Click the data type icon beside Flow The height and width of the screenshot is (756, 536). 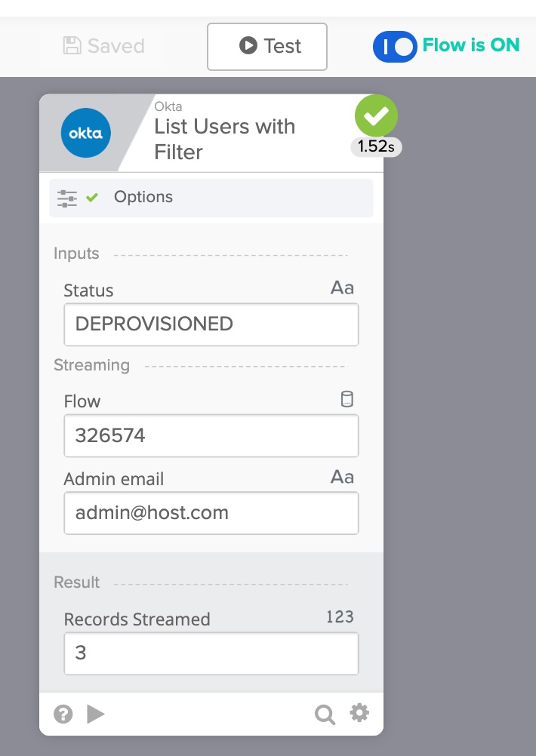click(x=347, y=398)
